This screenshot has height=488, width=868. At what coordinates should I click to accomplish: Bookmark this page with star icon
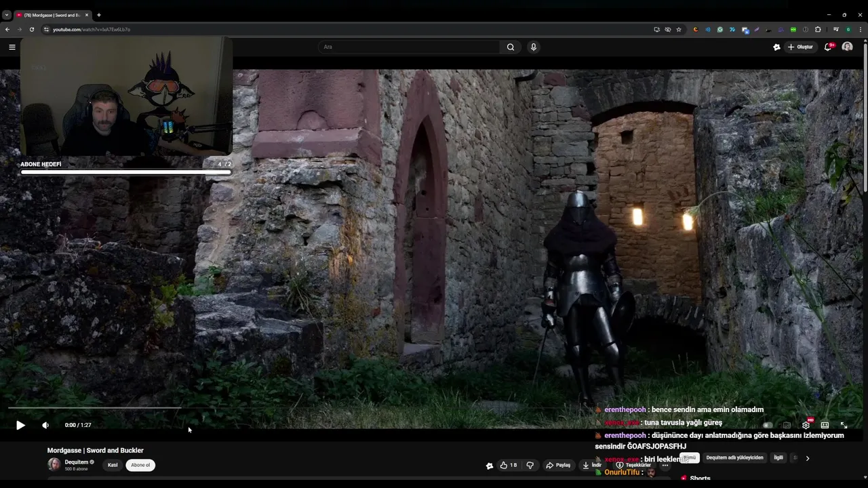(x=679, y=29)
